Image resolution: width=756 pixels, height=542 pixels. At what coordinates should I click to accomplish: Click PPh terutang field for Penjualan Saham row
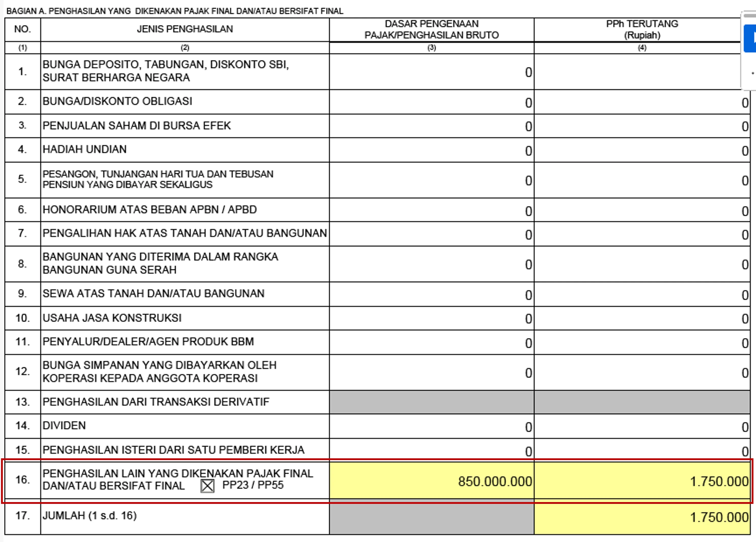(642, 126)
